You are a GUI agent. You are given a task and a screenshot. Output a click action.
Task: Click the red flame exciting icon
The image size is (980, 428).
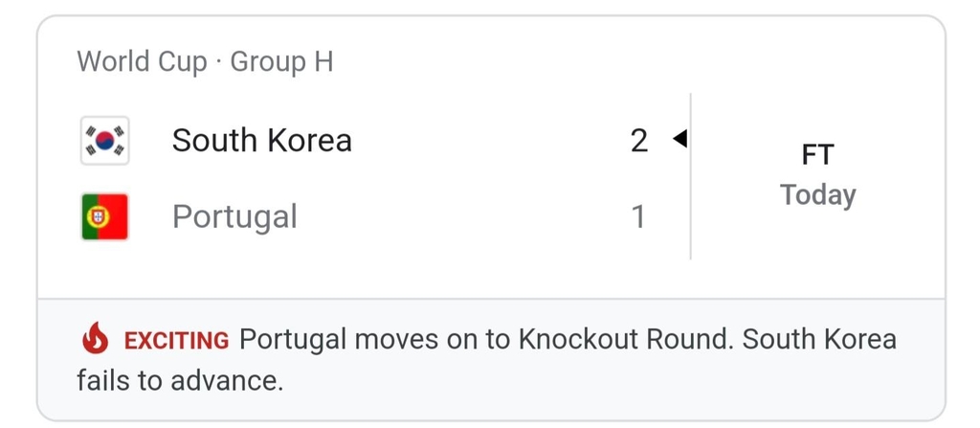(95, 339)
